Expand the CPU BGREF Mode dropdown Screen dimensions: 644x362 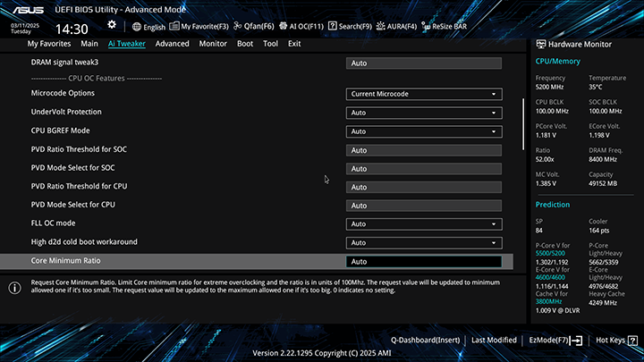click(x=423, y=131)
